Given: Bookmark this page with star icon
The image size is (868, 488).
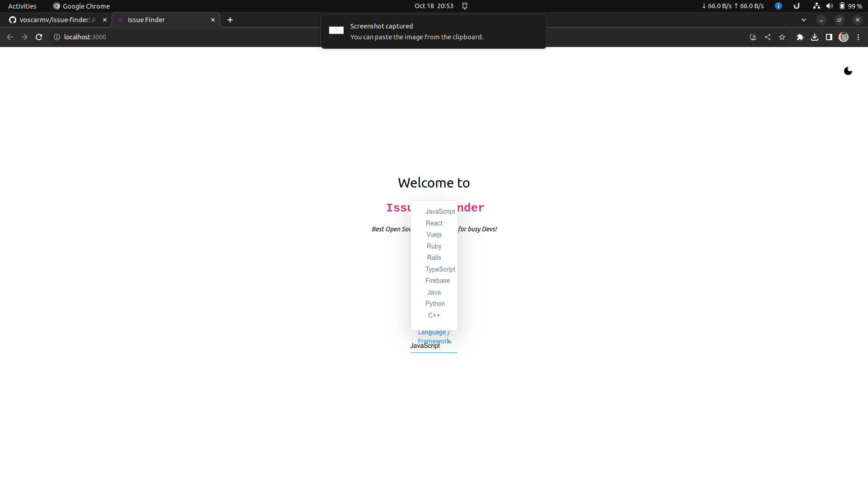Looking at the screenshot, I should point(782,37).
